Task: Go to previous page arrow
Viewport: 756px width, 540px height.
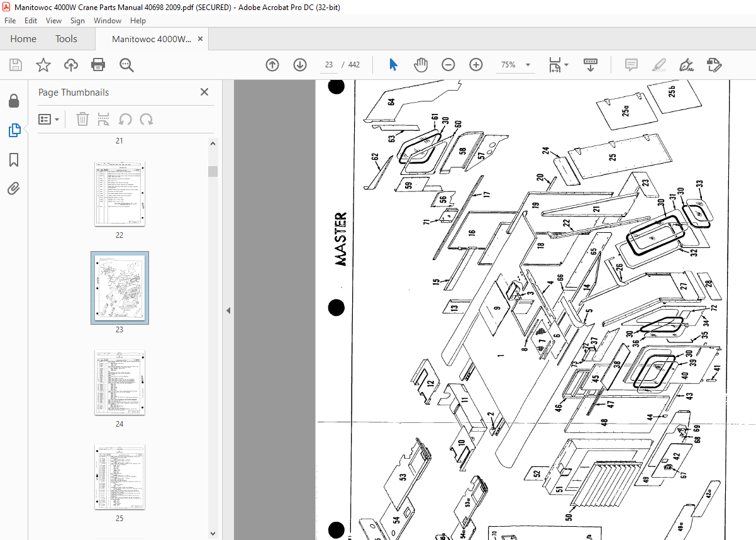Action: (272, 65)
